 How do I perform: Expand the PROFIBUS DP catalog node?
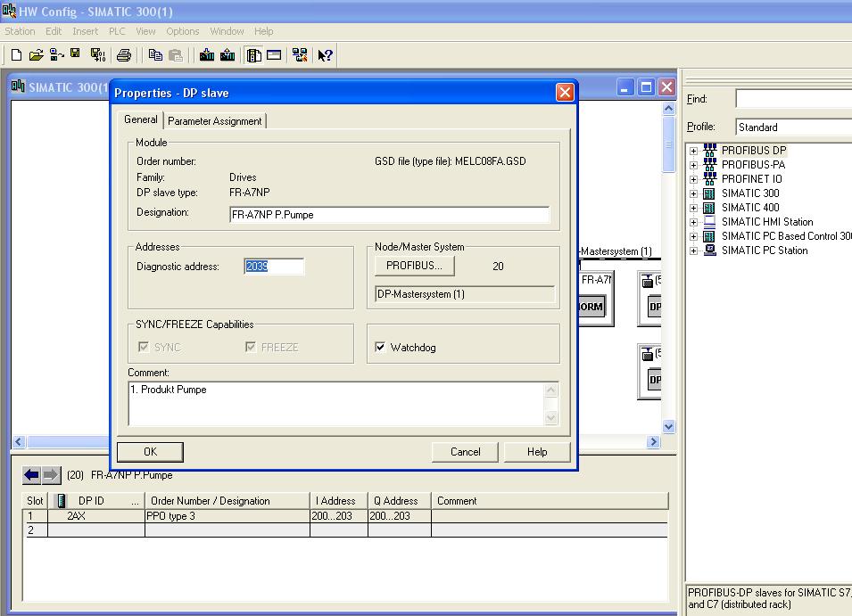coord(693,151)
